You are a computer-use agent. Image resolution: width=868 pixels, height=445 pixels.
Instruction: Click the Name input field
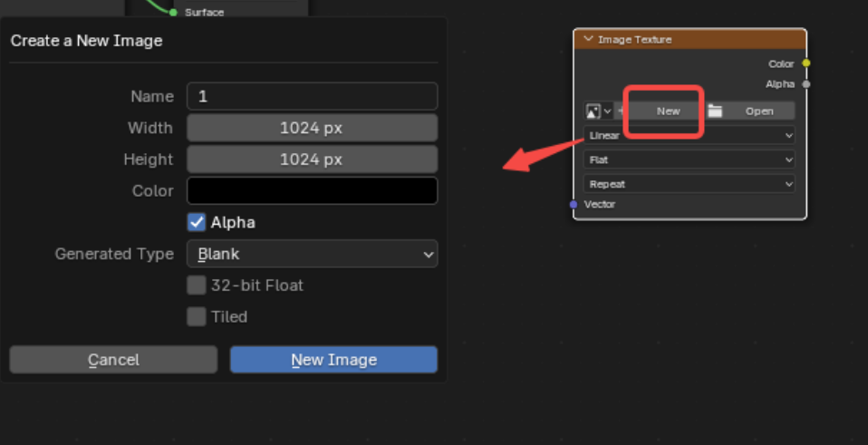point(312,96)
